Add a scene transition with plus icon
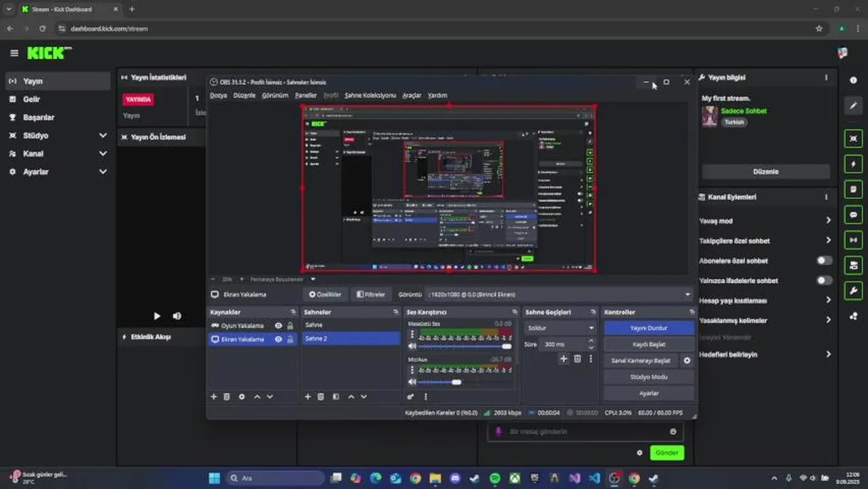The image size is (868, 489). tap(563, 359)
